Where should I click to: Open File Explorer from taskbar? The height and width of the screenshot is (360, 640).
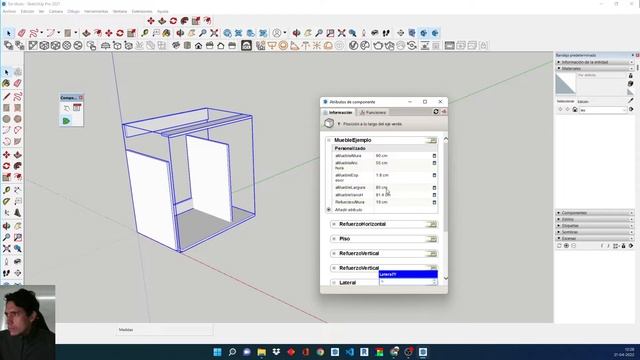pos(262,352)
